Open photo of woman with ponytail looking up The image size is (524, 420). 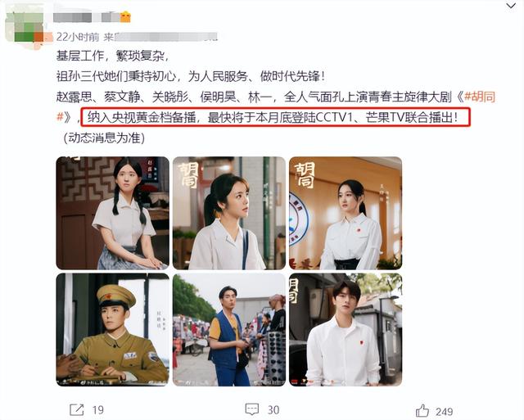tap(229, 213)
